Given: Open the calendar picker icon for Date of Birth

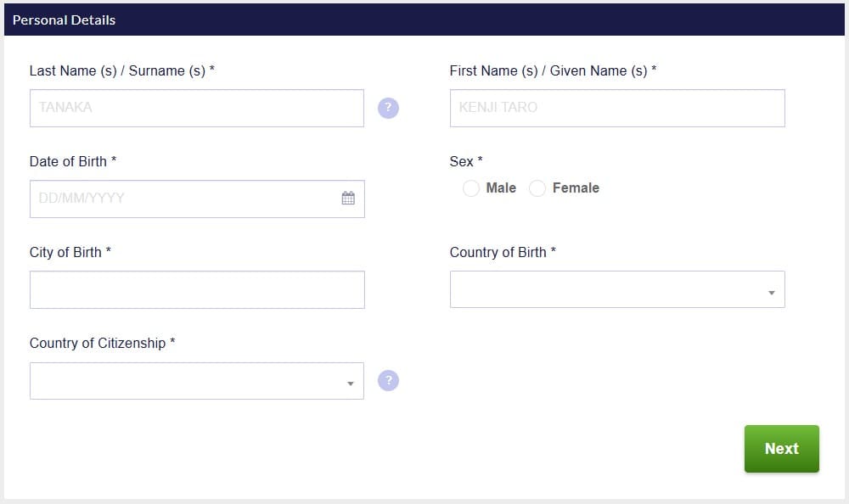Looking at the screenshot, I should click(x=348, y=199).
